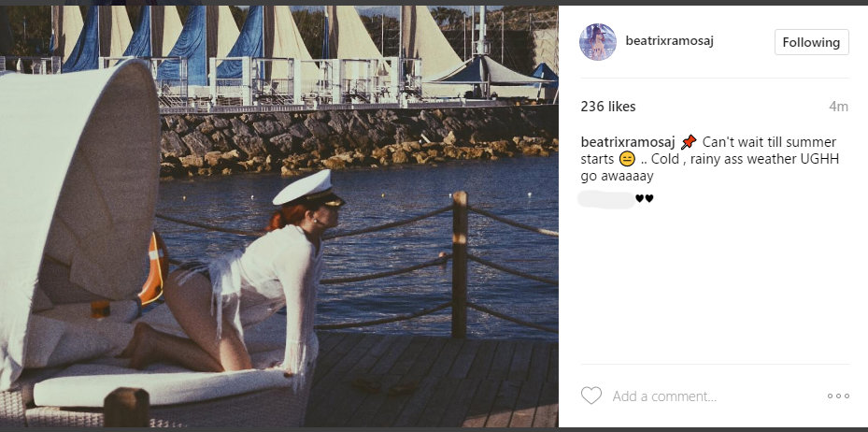This screenshot has width=868, height=432.
Task: Click the black hearts below the caption
Action: click(645, 198)
